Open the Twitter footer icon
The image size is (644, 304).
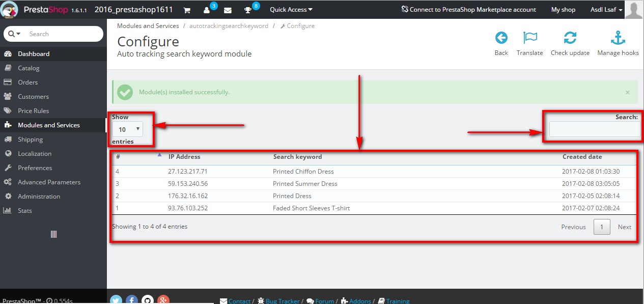point(117,300)
